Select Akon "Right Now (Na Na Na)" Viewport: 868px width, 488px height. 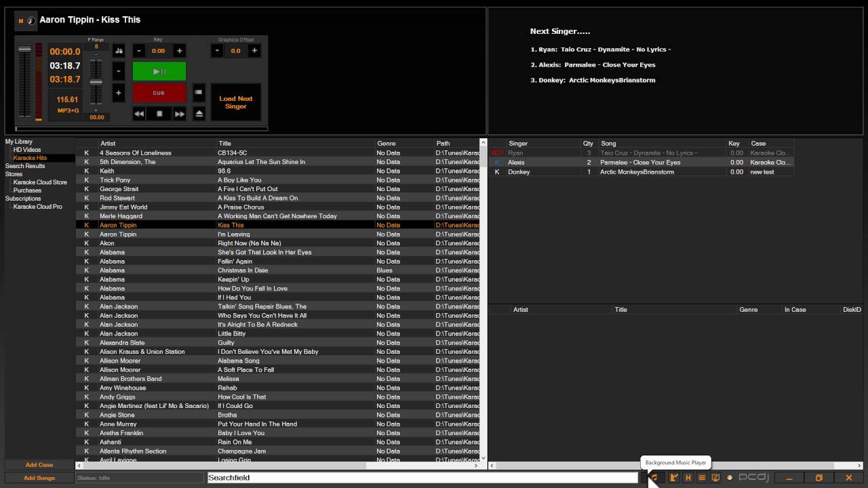pyautogui.click(x=277, y=243)
